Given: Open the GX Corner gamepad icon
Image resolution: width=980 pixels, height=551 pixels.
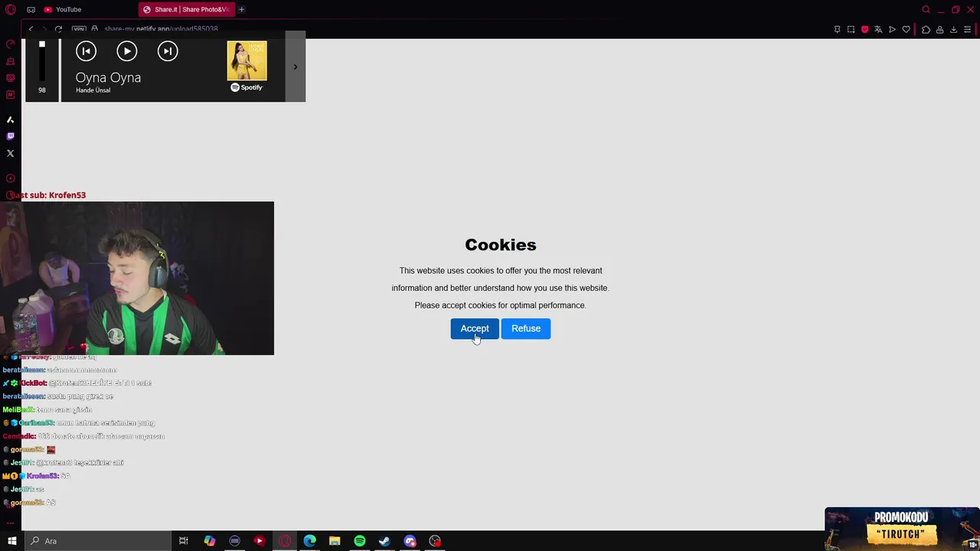Looking at the screenshot, I should 31,9.
